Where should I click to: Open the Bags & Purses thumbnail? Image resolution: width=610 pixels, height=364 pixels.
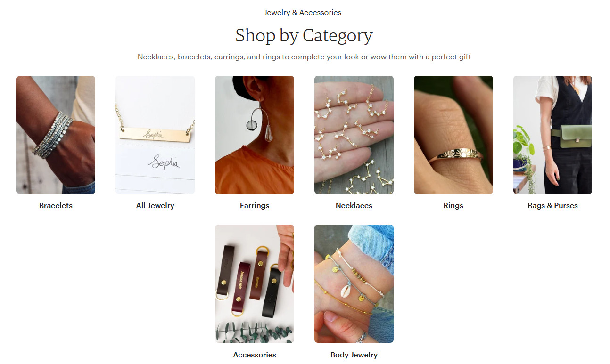pos(552,135)
